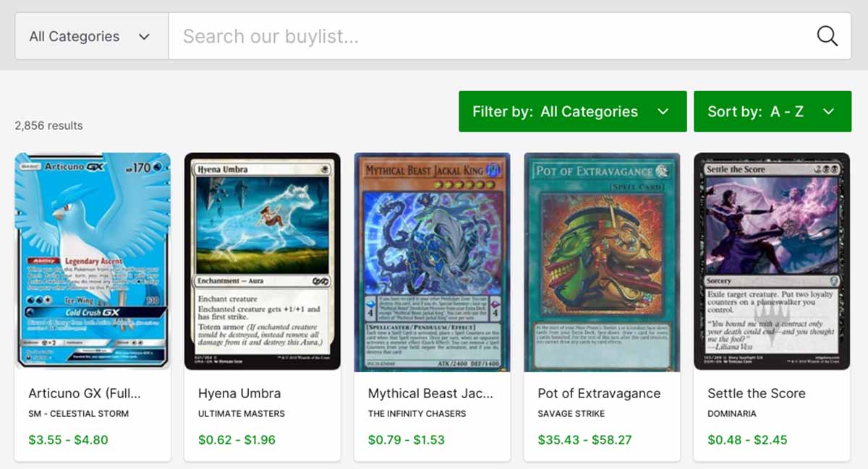Screen dimensions: 868x469
Task: Click the chevron in Filter by button
Action: [x=663, y=111]
